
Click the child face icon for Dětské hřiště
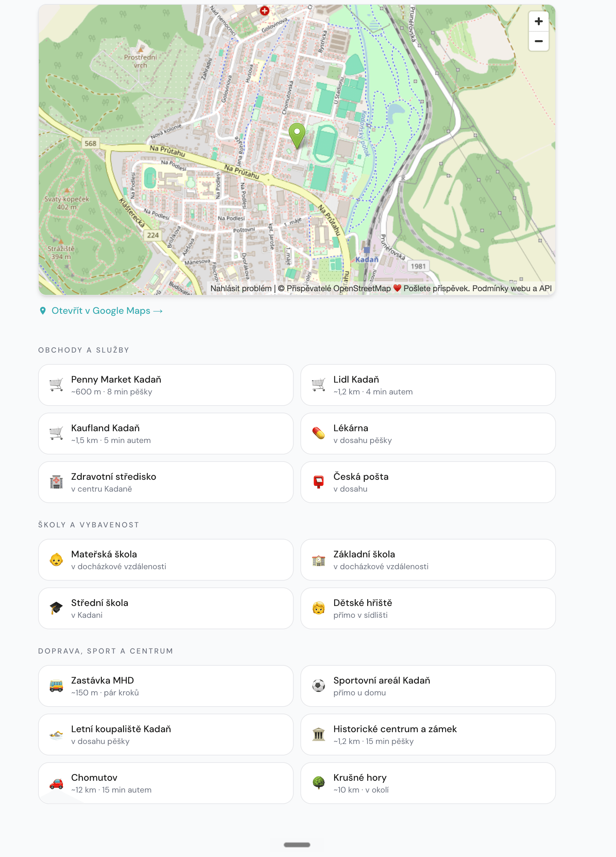tap(318, 608)
